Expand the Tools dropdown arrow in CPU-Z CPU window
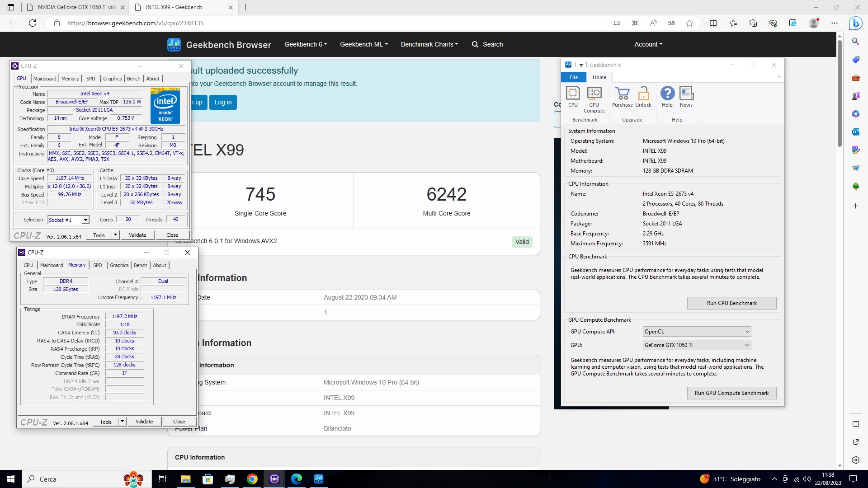 click(115, 235)
